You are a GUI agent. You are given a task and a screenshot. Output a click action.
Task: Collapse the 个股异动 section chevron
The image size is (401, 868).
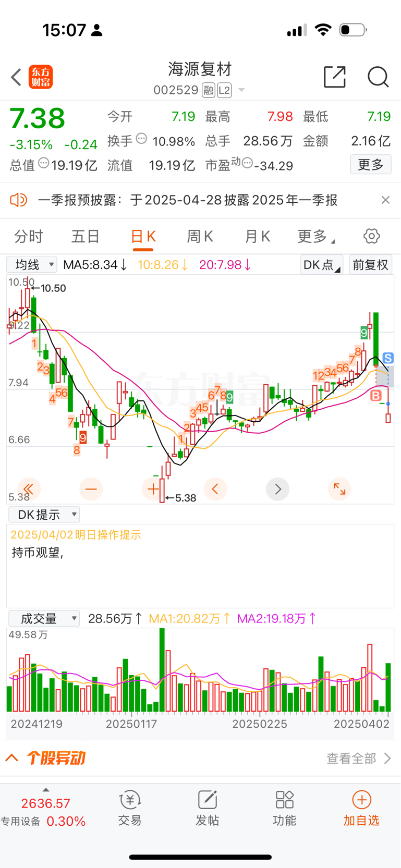(12, 758)
